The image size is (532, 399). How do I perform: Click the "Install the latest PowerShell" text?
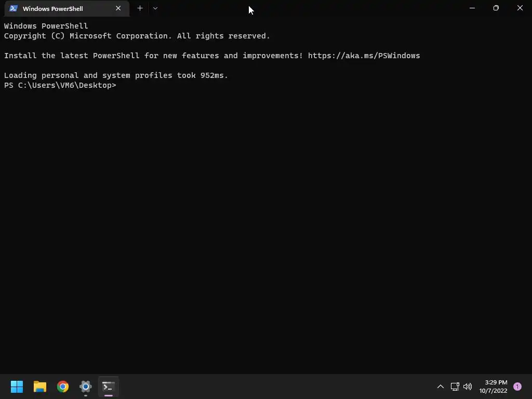tap(72, 56)
